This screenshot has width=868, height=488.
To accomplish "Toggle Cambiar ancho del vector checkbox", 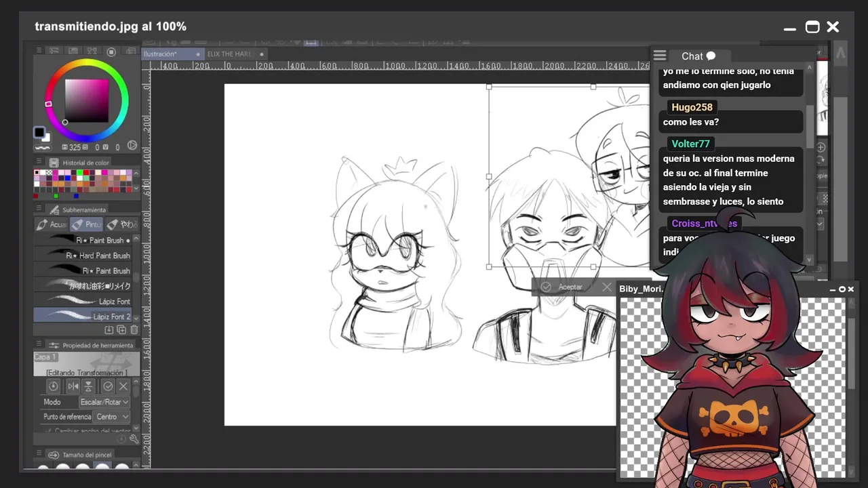I will tap(48, 430).
